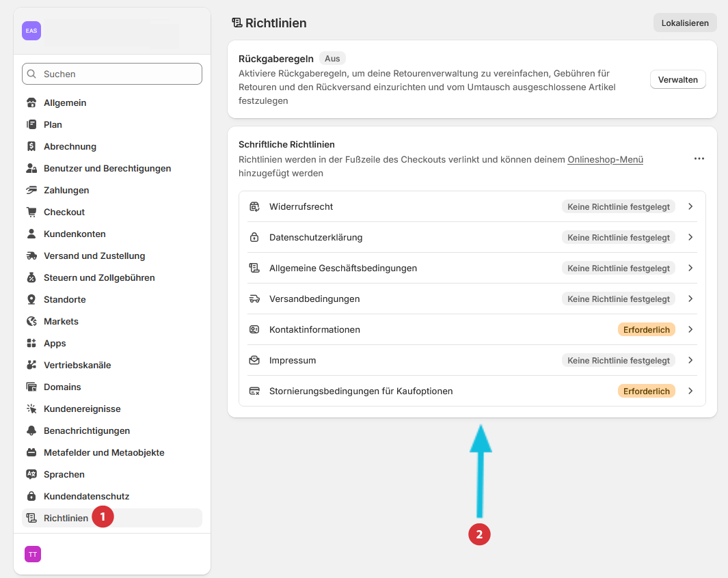Expand the Impressum row chevron
This screenshot has height=578, width=728.
tap(690, 360)
